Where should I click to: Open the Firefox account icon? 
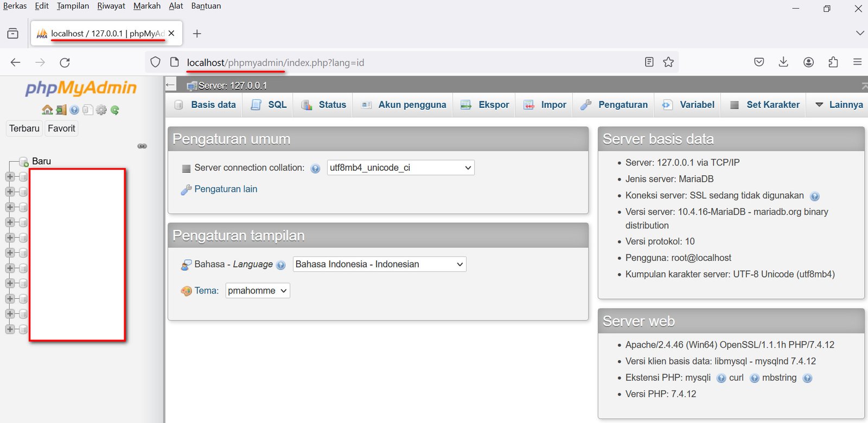tap(808, 62)
